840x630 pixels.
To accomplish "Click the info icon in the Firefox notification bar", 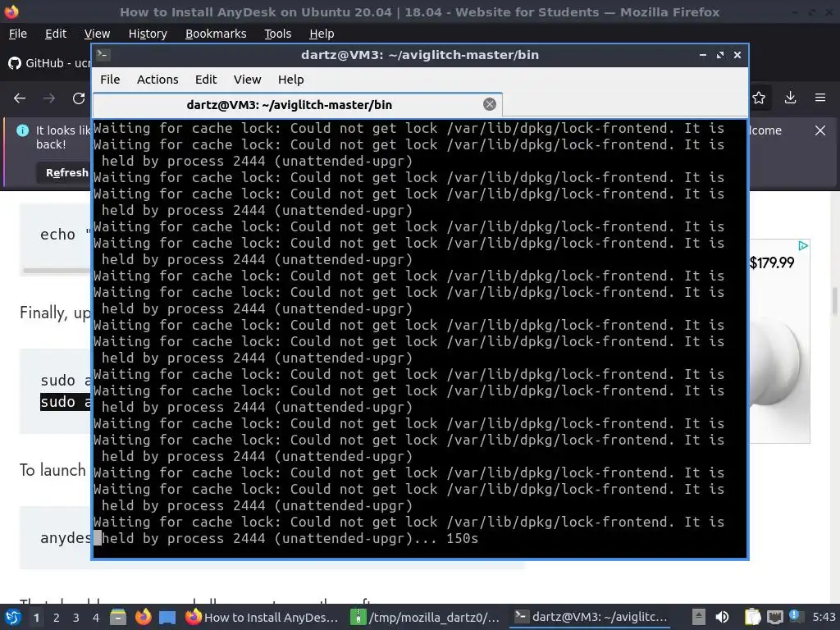I will coord(22,130).
